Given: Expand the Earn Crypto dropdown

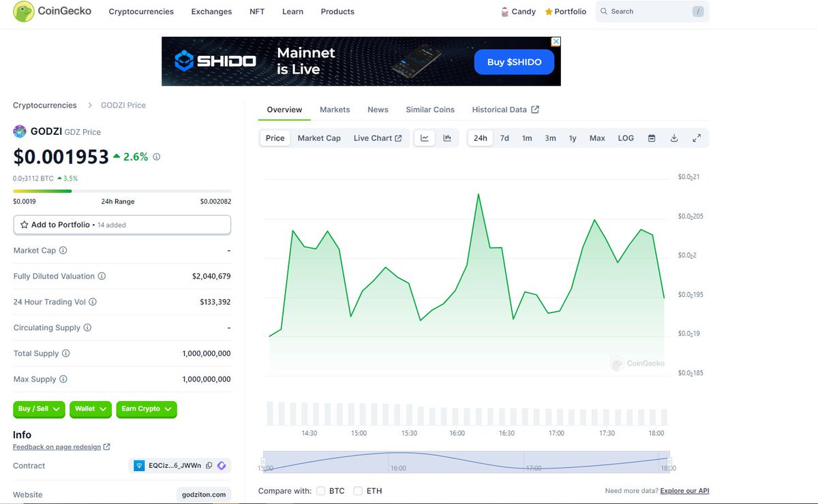Looking at the screenshot, I should pyautogui.click(x=146, y=409).
